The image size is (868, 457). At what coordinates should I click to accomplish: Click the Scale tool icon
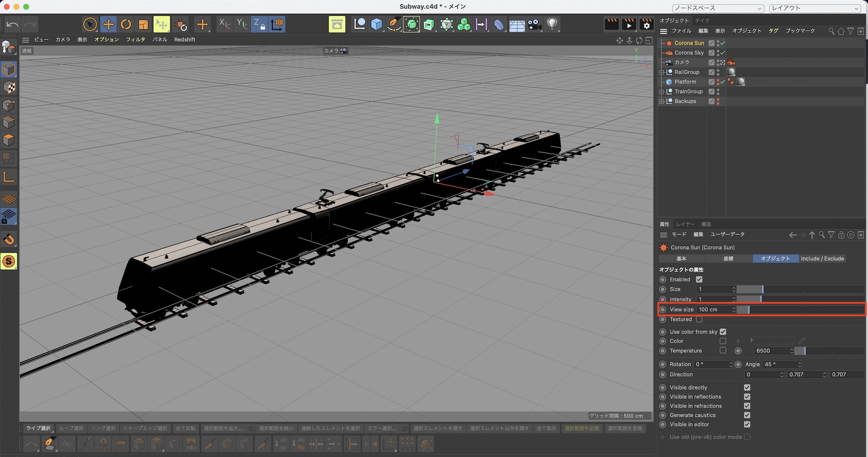pos(143,24)
